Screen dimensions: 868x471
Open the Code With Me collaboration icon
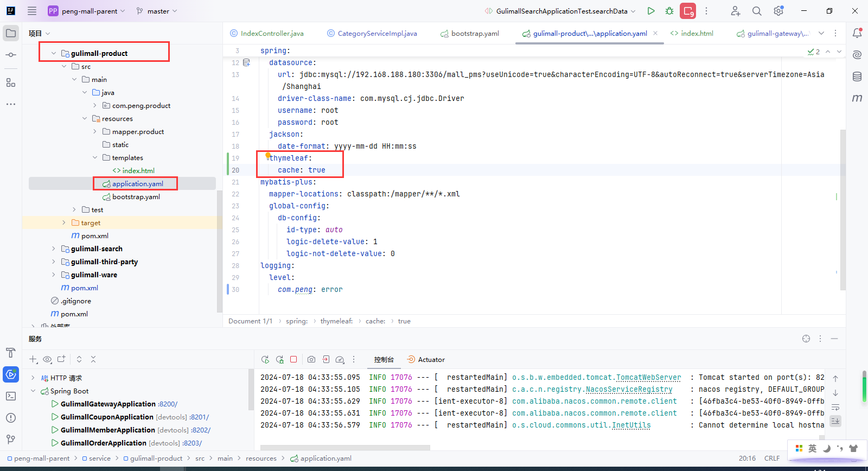pyautogui.click(x=735, y=11)
